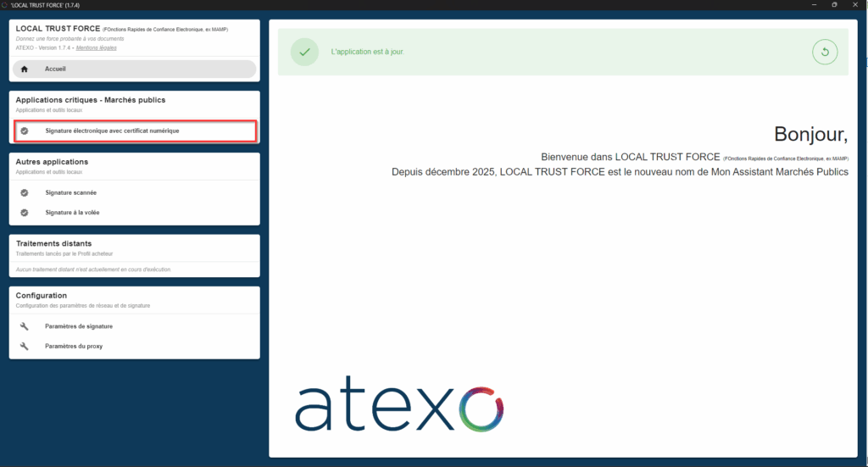868x467 pixels.
Task: Click the wrench icon for Paramètres du proxy
Action: [25, 347]
